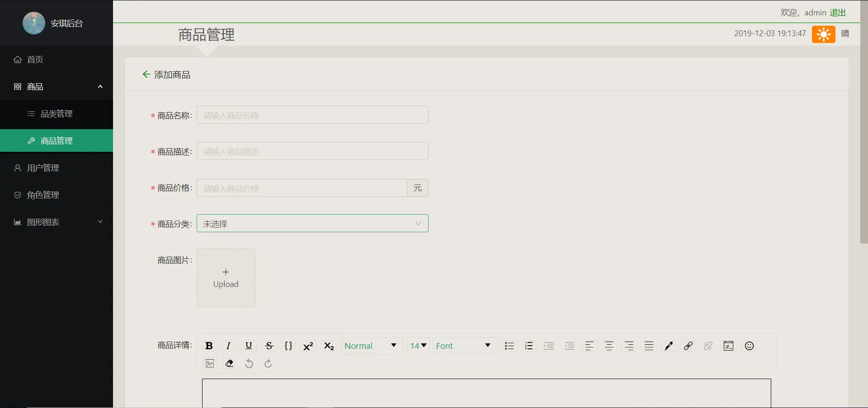Remove link with the unlink icon
The width and height of the screenshot is (868, 408).
(x=708, y=346)
